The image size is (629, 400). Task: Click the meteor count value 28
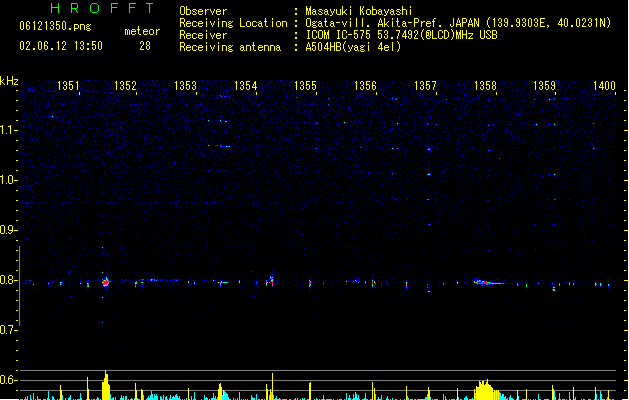tap(145, 46)
